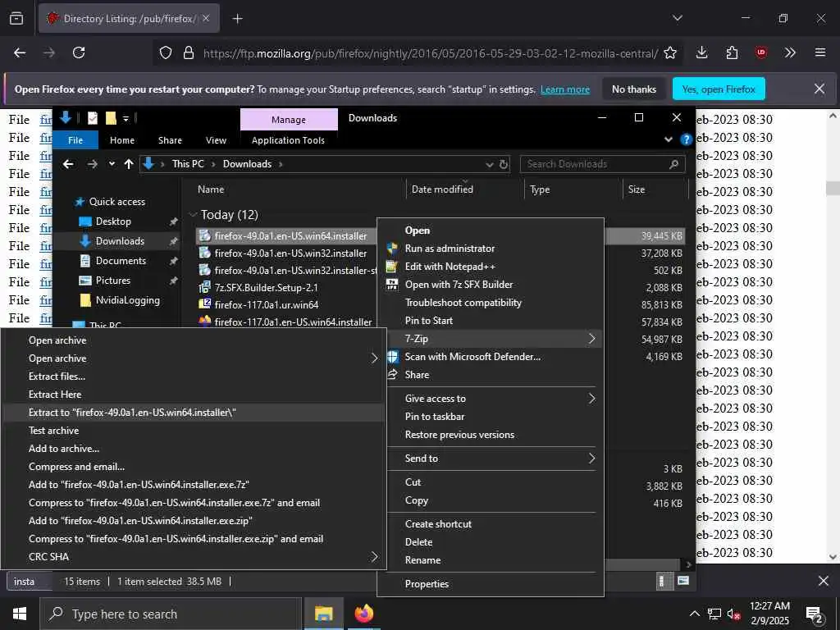List all Firefox tabs dropdown chevron
840x630 pixels.
[x=677, y=18]
